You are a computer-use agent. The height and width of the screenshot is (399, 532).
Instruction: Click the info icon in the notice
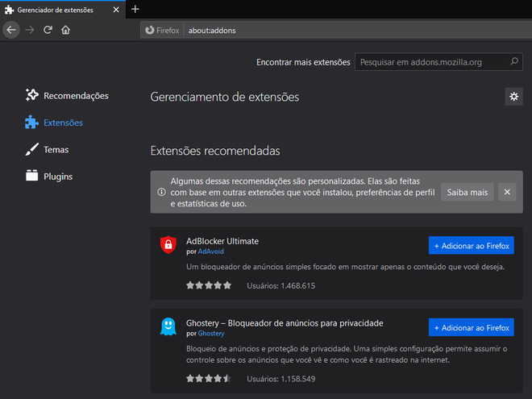(x=161, y=192)
